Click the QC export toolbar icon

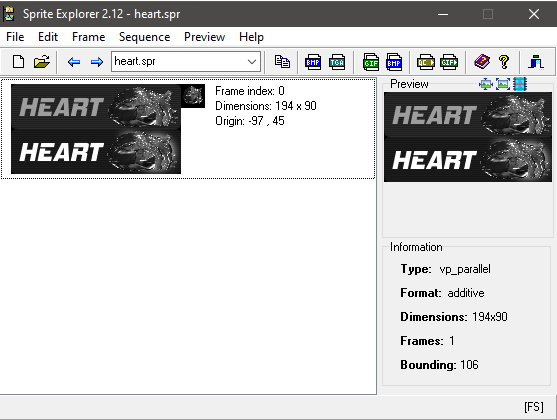point(426,62)
